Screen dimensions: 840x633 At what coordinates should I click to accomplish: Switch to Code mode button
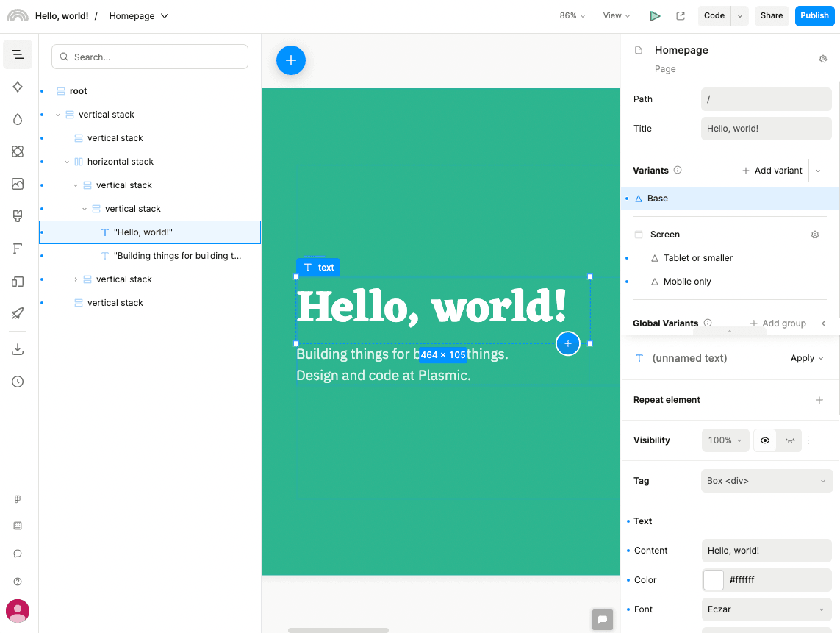(x=714, y=15)
